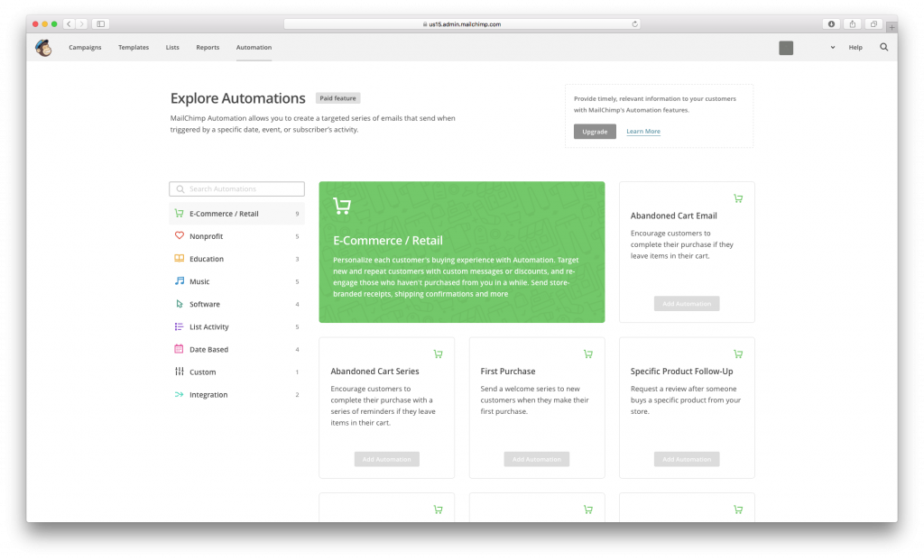
Task: Open Safari's downloads button
Action: coord(831,24)
